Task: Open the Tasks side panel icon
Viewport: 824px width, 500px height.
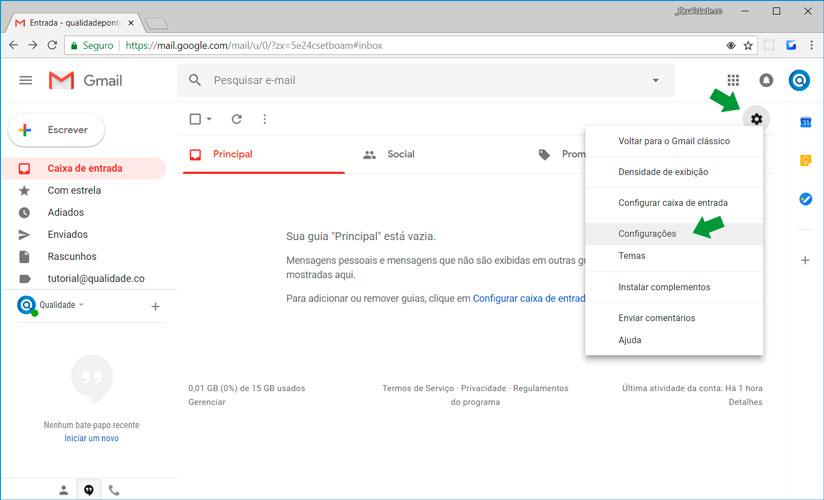Action: point(805,199)
